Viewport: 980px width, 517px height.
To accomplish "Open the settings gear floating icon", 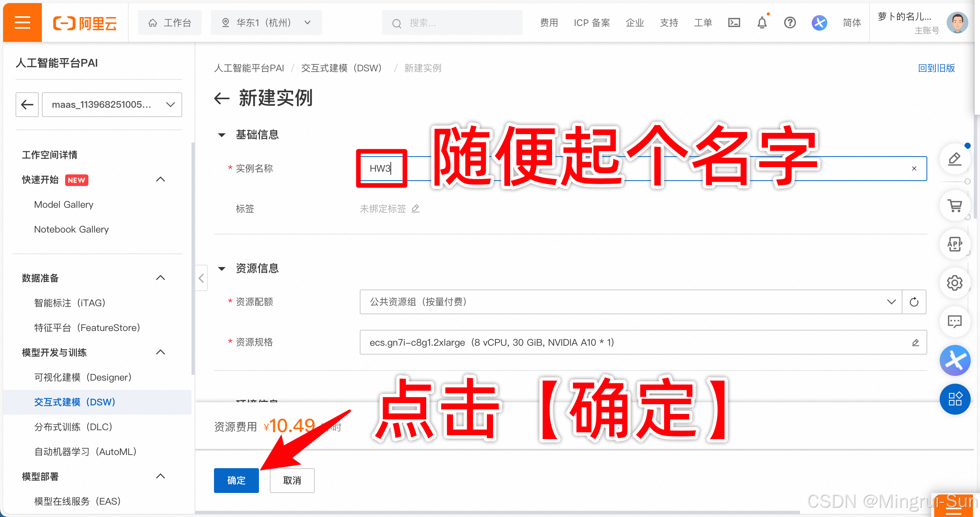I will pos(954,283).
